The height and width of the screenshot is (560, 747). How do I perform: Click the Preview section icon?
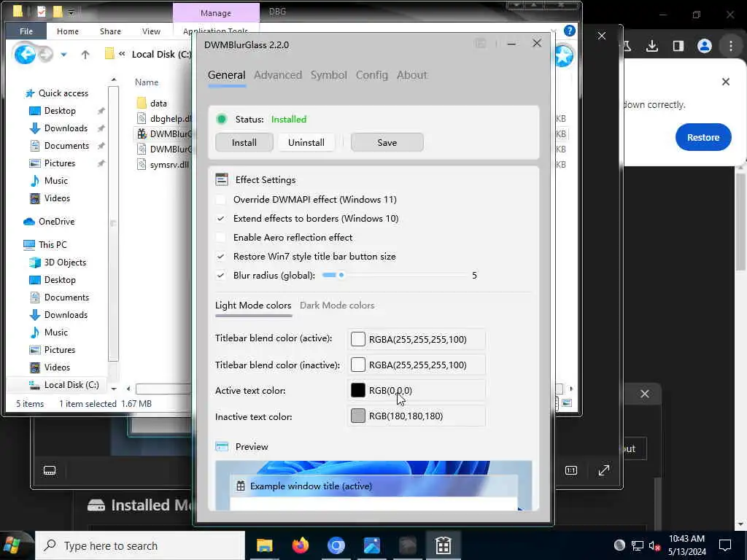[222, 447]
